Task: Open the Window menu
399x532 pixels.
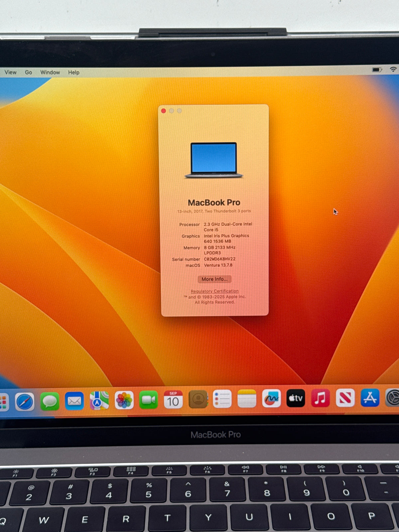Action: pos(50,72)
